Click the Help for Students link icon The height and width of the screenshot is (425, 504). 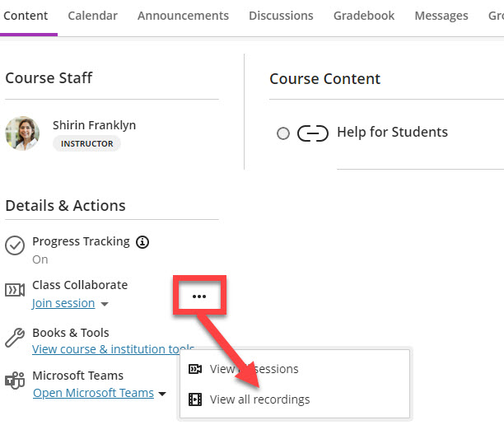coord(312,133)
